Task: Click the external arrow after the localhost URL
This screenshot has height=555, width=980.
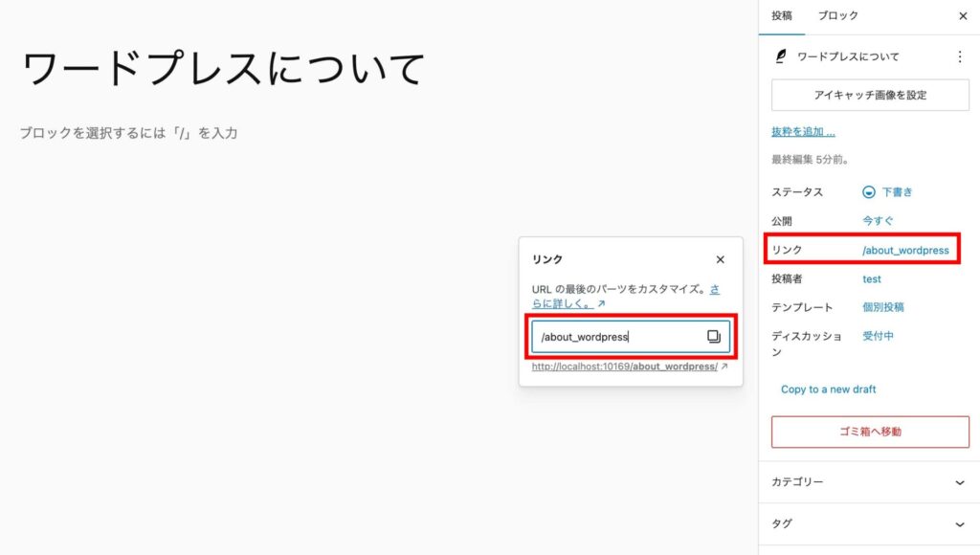Action: pyautogui.click(x=724, y=366)
